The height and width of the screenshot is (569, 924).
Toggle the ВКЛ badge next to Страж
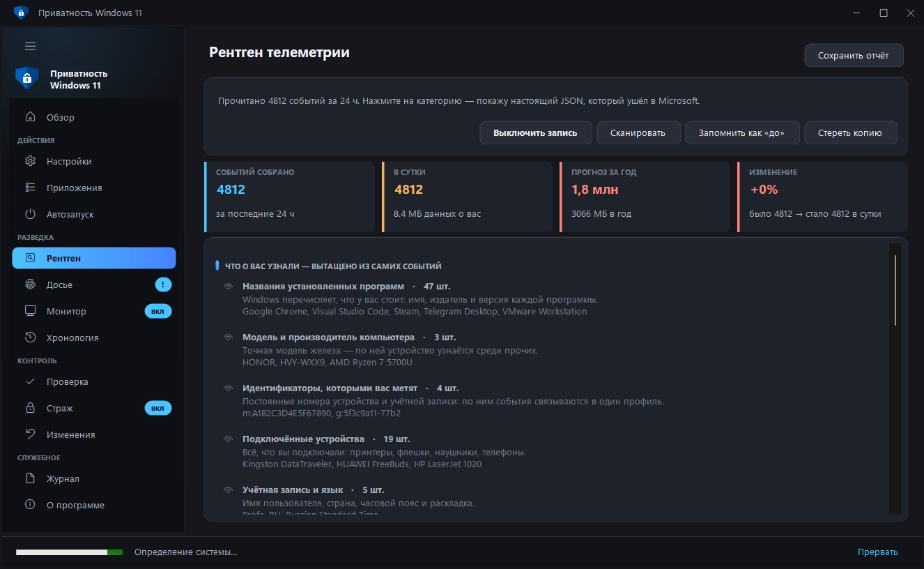click(x=158, y=408)
